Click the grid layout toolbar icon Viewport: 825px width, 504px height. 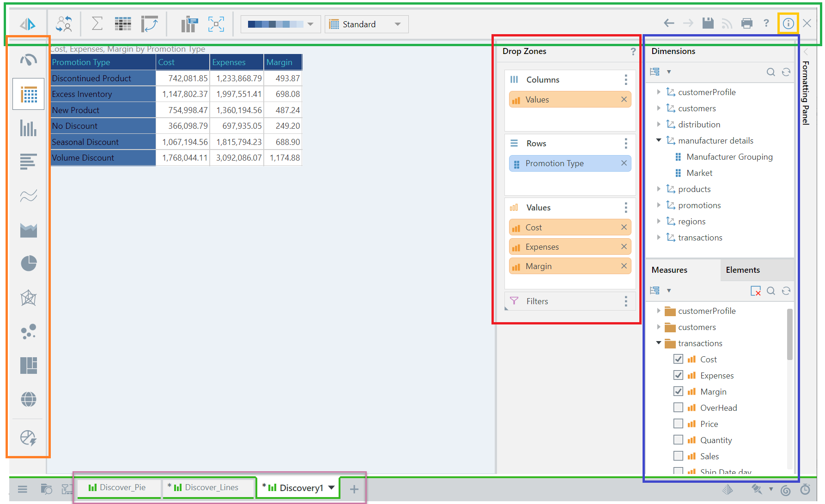tap(123, 24)
